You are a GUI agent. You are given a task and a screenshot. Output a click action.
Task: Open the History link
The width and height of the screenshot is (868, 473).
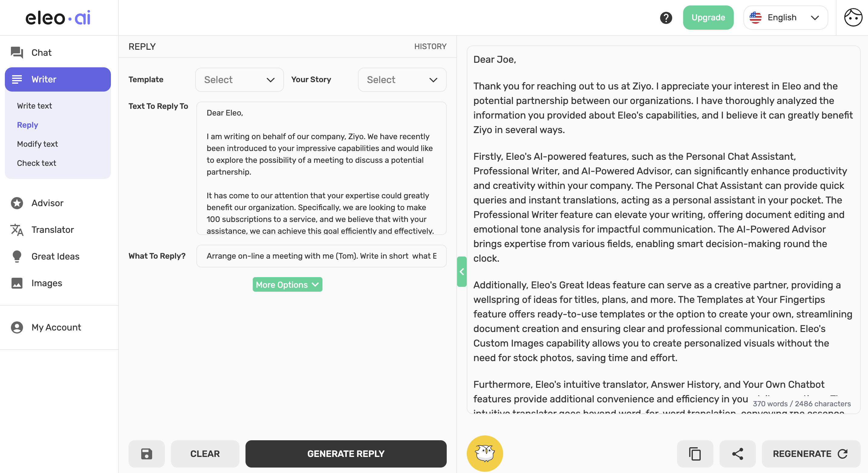coord(430,46)
